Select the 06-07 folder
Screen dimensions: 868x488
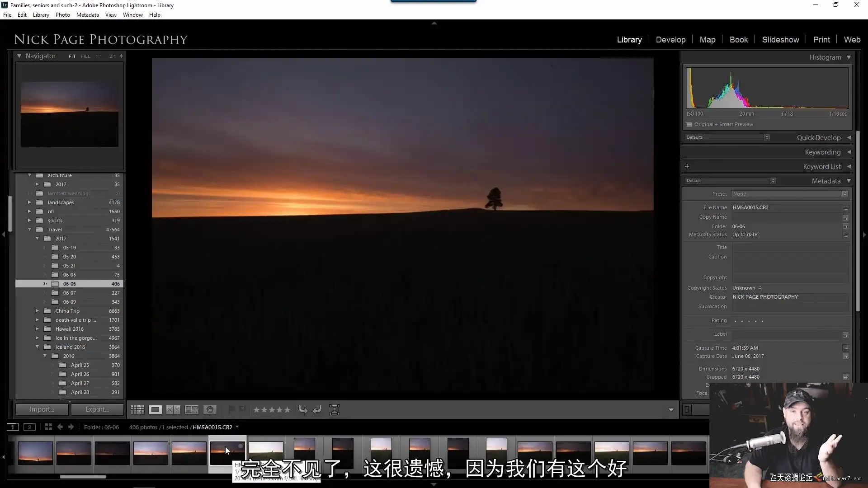coord(70,293)
